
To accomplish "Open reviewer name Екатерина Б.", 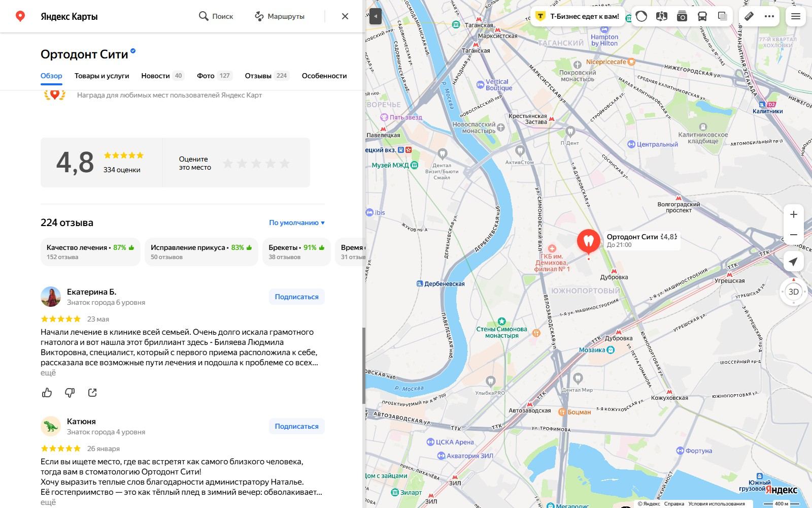I will click(x=91, y=292).
